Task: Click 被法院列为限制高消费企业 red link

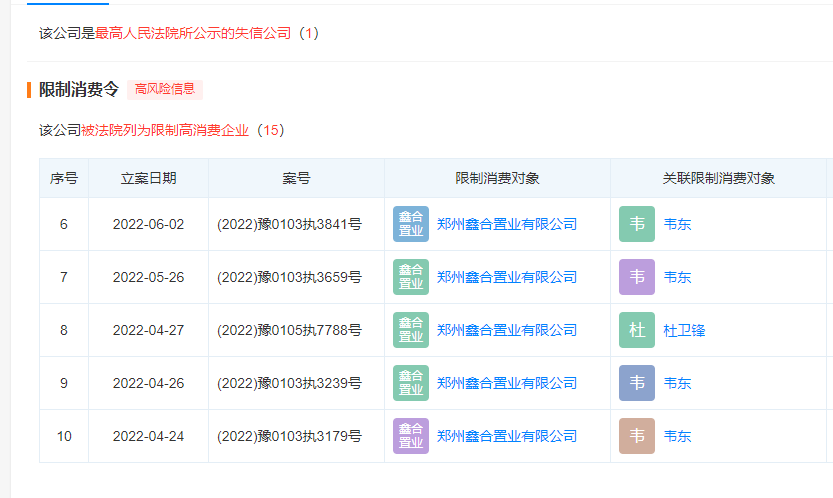Action: pos(165,130)
